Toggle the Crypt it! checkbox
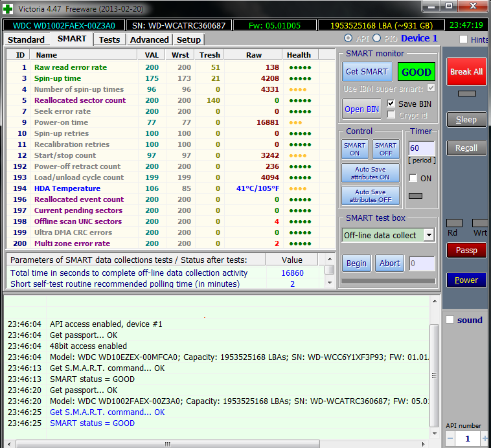This screenshot has width=491, height=448. (x=391, y=115)
